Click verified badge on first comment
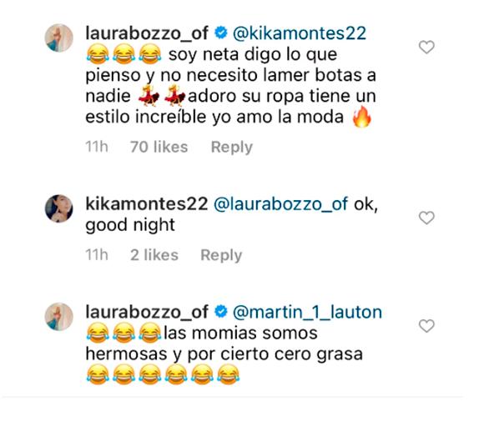The width and height of the screenshot is (504, 421). 221,33
